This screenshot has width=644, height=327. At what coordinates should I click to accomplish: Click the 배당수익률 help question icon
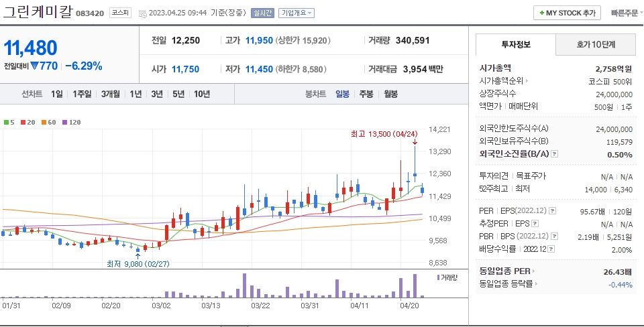(x=551, y=249)
